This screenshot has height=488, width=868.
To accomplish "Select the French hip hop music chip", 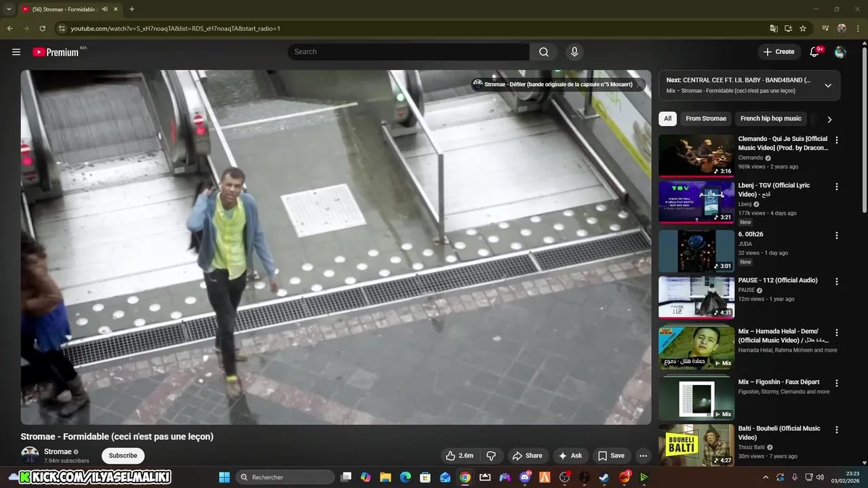I will tap(771, 119).
